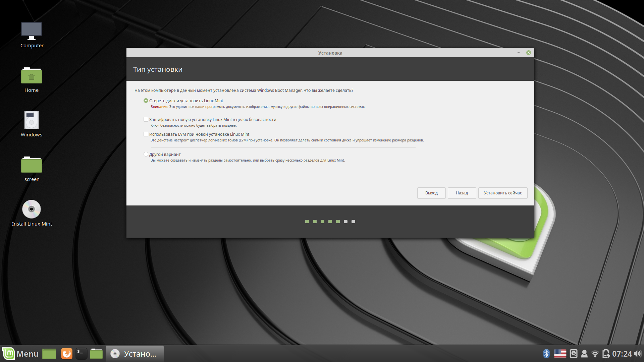Viewport: 644px width, 362px height.
Task: Click the Назад button
Action: point(462,193)
